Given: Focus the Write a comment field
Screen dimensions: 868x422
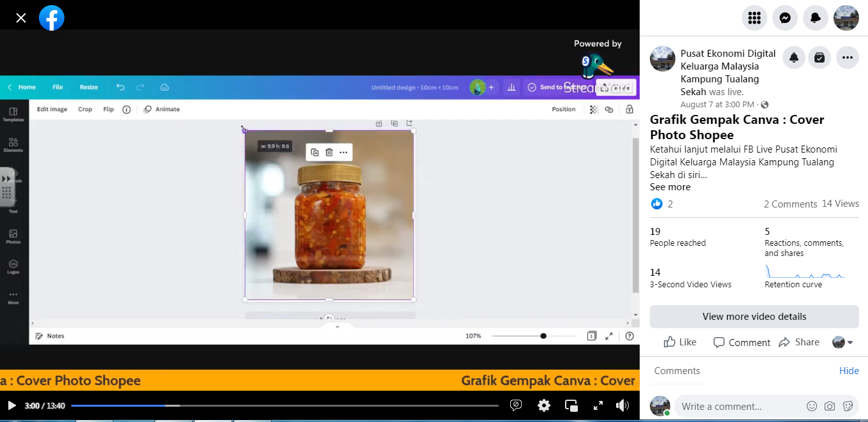Looking at the screenshot, I should click(x=740, y=406).
